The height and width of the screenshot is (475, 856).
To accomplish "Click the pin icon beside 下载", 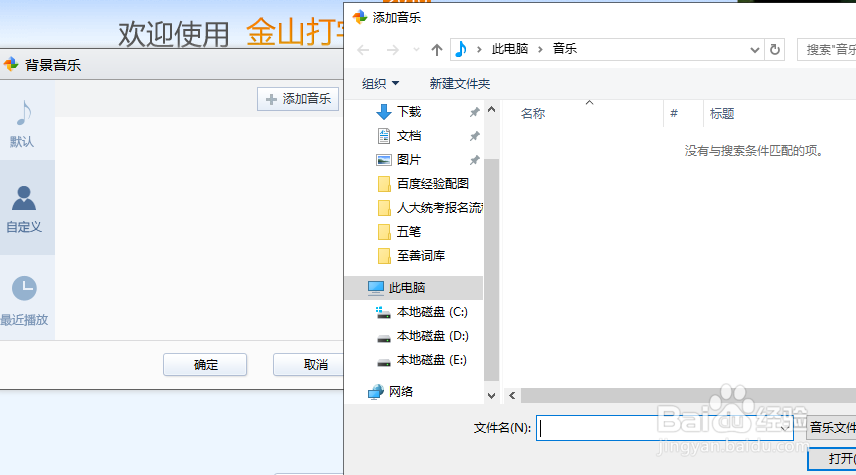I will (x=474, y=112).
